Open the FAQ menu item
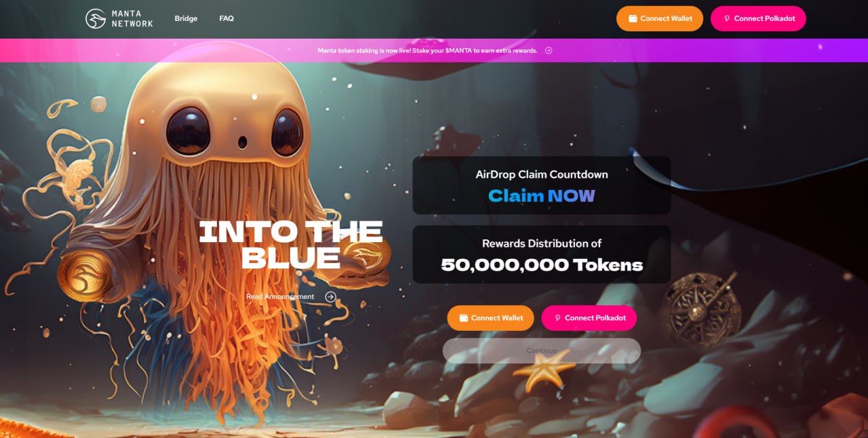 226,18
